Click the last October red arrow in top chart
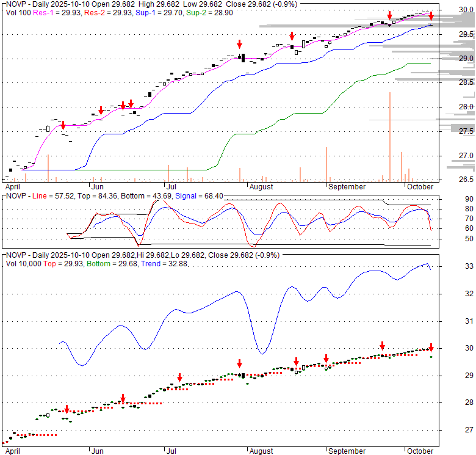 (431, 16)
